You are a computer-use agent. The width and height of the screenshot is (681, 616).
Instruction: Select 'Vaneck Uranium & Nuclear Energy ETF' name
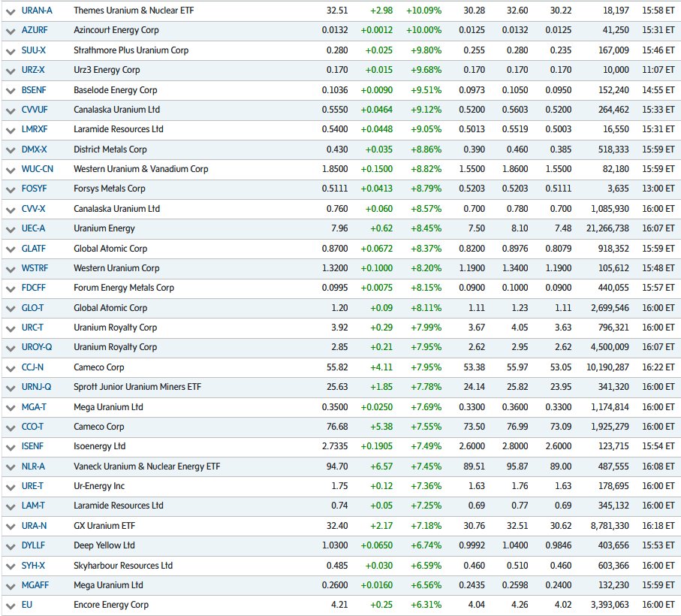(x=147, y=466)
